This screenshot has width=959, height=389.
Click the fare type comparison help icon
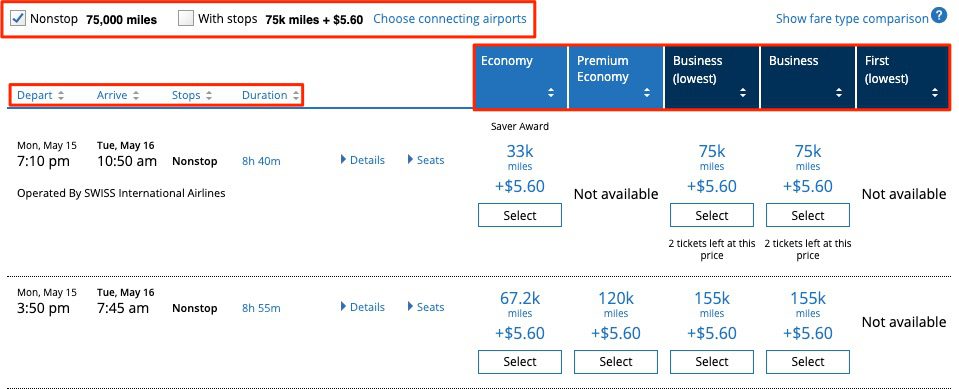[x=939, y=15]
